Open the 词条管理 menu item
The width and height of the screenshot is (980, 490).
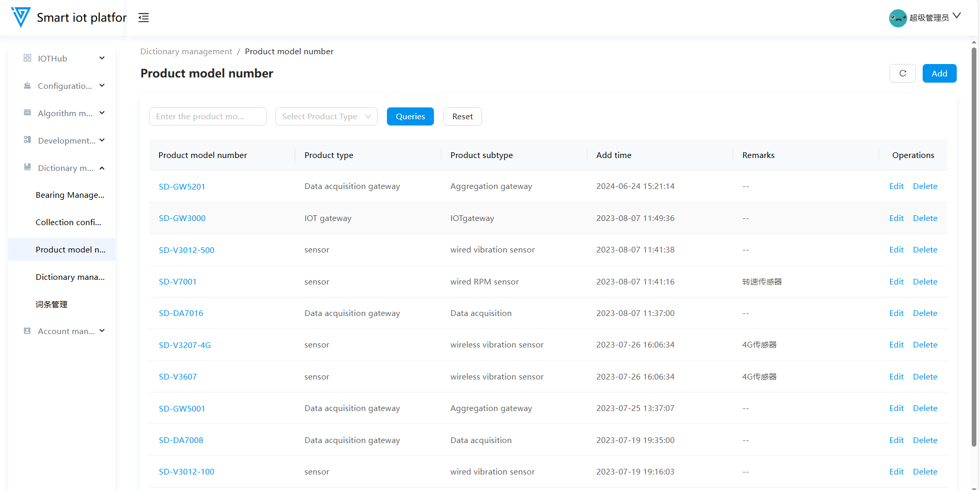pos(62,305)
